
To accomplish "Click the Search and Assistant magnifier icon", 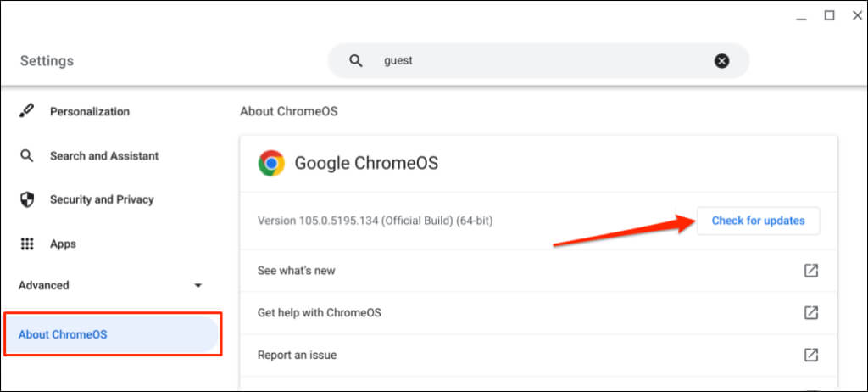I will (27, 156).
